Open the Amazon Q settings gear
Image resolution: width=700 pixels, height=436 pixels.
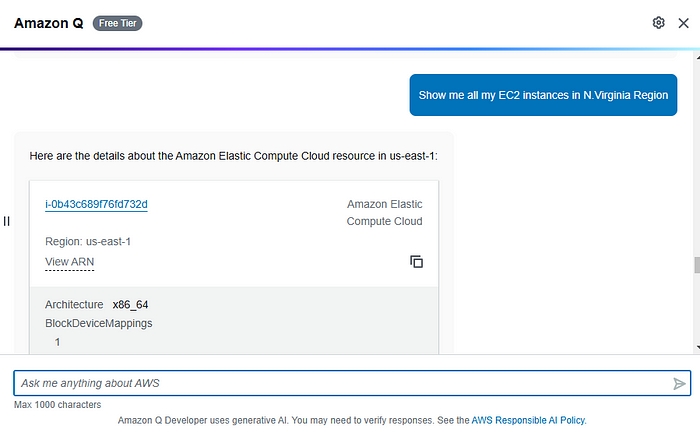coord(658,23)
